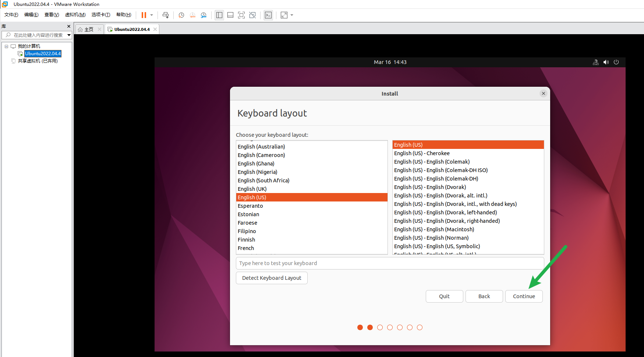Select English (Australian) layout
This screenshot has width=644, height=357.
click(312, 147)
